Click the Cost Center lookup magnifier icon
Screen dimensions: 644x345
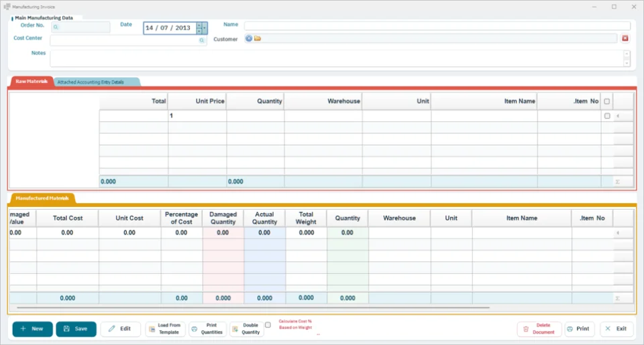click(202, 40)
